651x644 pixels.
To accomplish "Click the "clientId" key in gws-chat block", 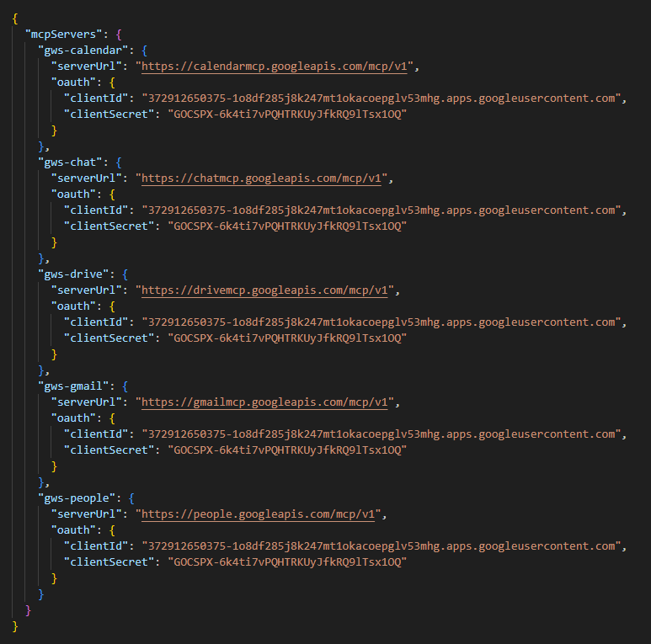I will click(x=96, y=210).
